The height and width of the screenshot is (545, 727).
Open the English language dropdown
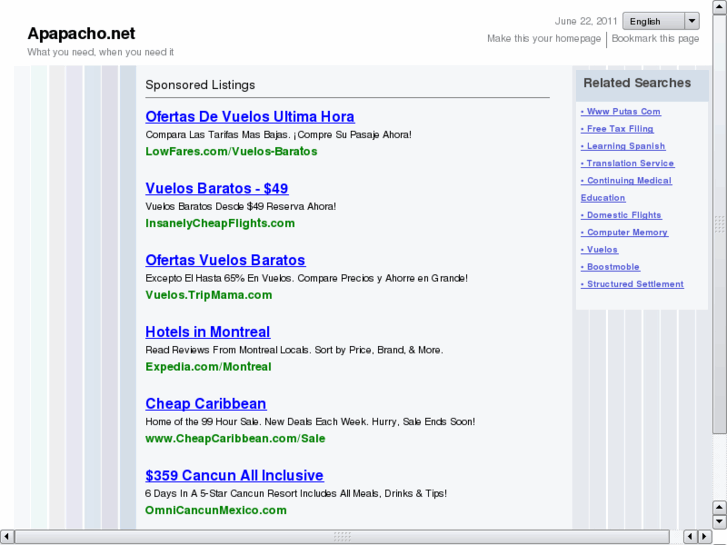pos(661,21)
